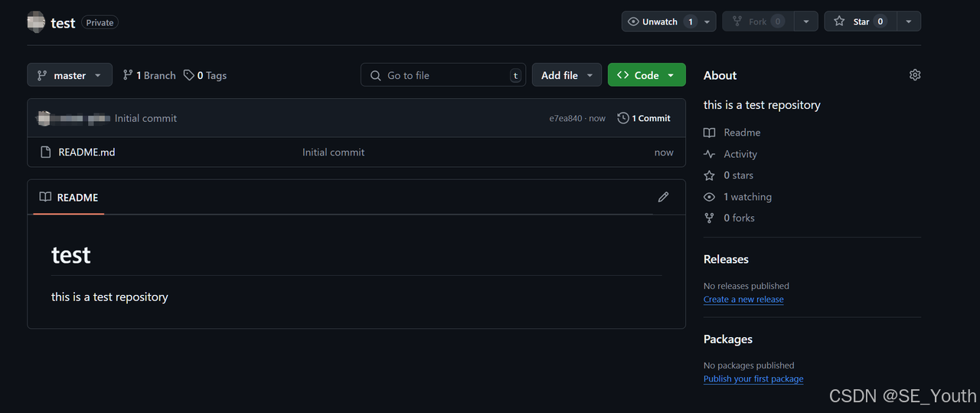Click the 'No packages published' text
The height and width of the screenshot is (413, 980).
pos(749,365)
